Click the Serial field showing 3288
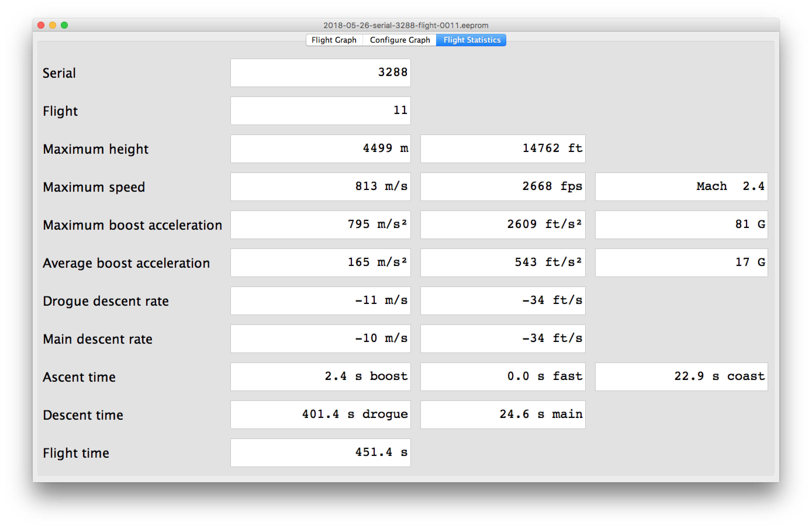The image size is (812, 529). coord(320,73)
